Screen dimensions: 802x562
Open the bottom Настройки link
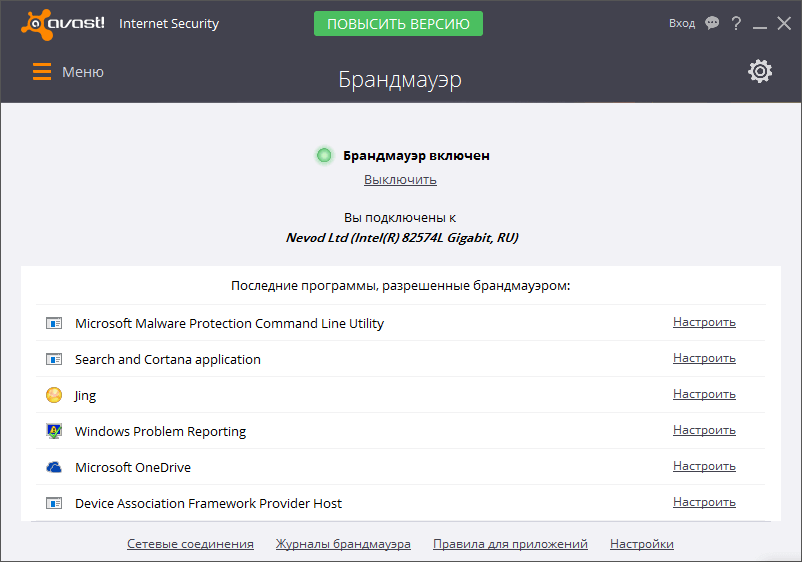642,544
